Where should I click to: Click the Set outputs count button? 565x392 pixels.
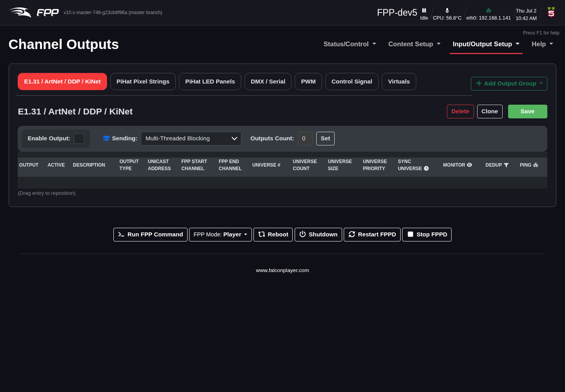[x=325, y=138]
